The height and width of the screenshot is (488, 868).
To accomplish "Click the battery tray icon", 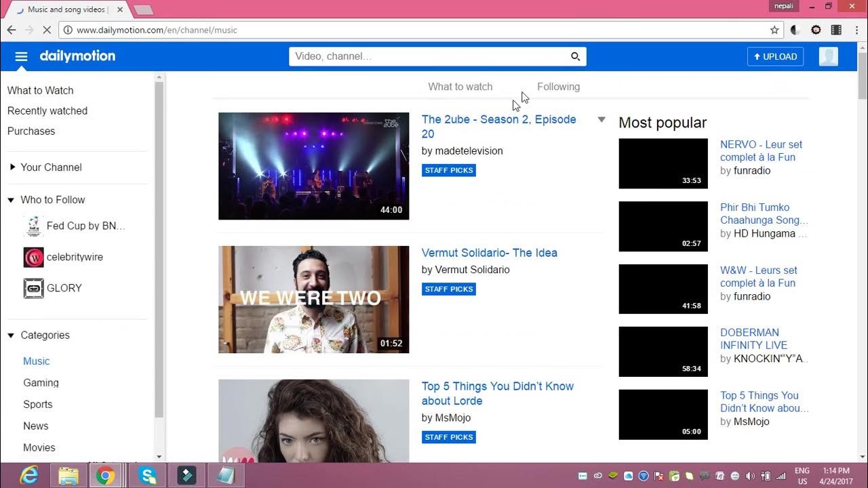I will [766, 476].
